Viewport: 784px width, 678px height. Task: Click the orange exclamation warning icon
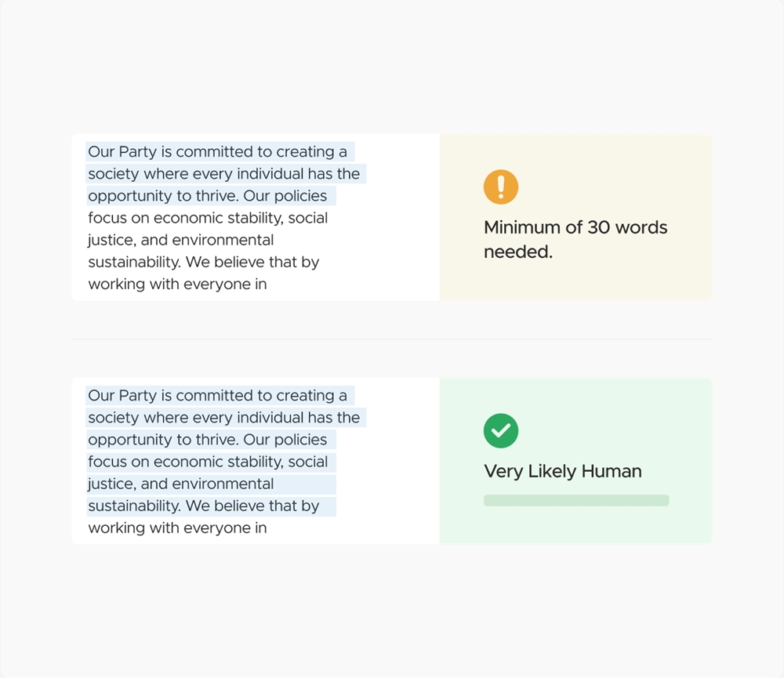500,187
